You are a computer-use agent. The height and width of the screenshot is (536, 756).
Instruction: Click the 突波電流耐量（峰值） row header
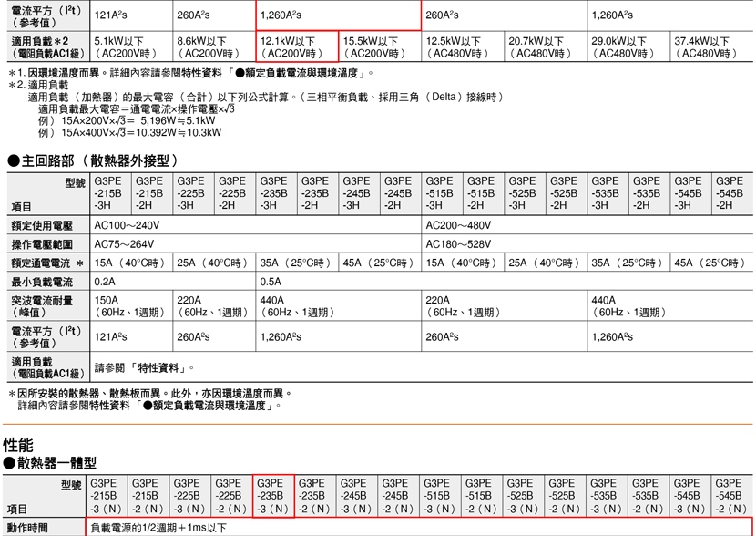coord(48,306)
